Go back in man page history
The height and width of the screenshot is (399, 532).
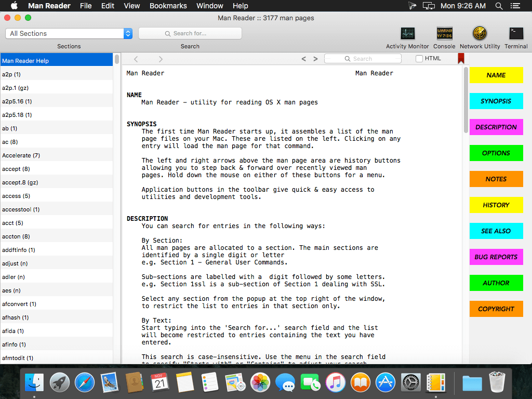[x=136, y=59]
